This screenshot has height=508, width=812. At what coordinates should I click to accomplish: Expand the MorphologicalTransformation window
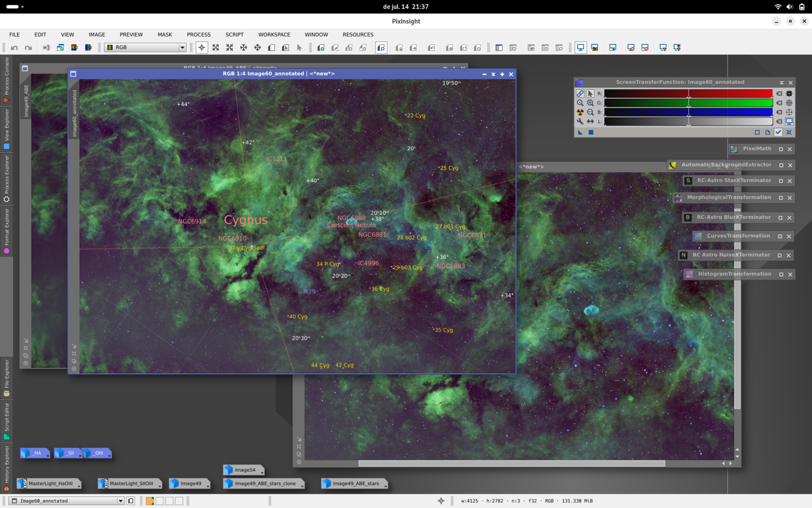[781, 198]
